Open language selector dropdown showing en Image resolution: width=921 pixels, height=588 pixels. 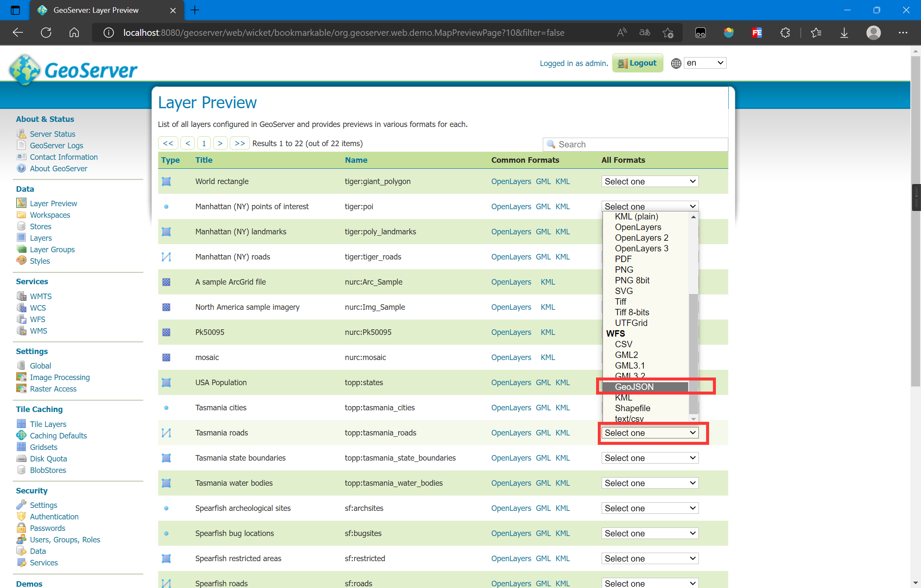point(705,63)
